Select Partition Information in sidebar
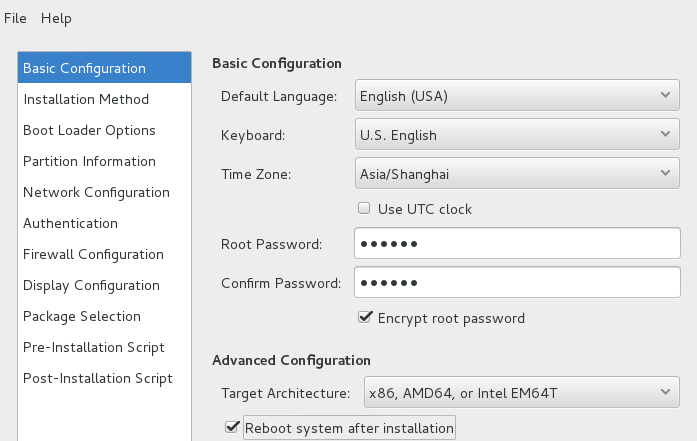Screen dimensions: 697x441 (x=104, y=161)
